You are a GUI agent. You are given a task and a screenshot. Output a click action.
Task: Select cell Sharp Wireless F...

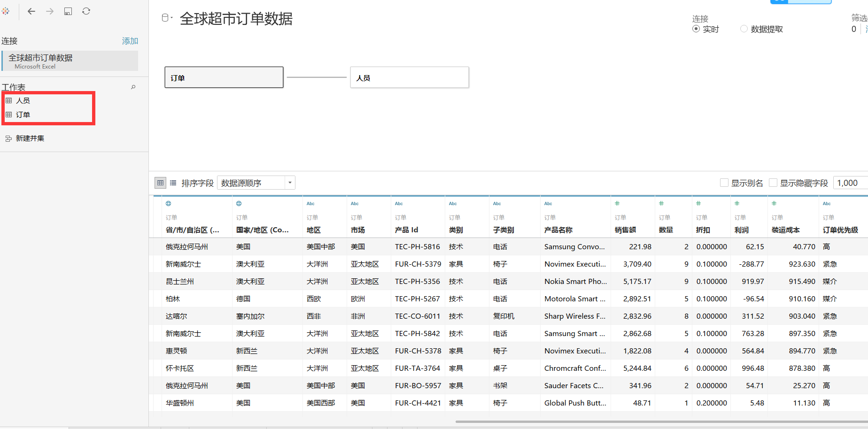pos(575,316)
